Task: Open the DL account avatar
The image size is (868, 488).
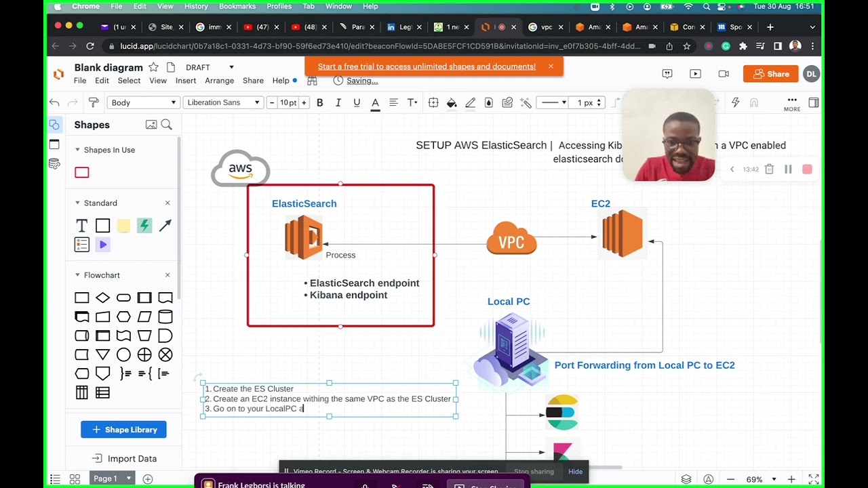Action: tap(811, 74)
